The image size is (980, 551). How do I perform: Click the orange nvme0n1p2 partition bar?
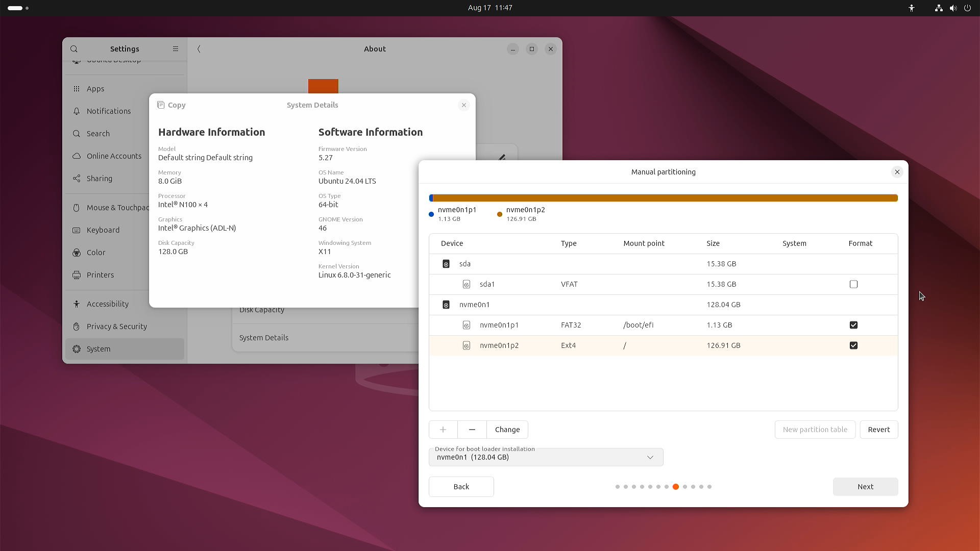pos(666,198)
